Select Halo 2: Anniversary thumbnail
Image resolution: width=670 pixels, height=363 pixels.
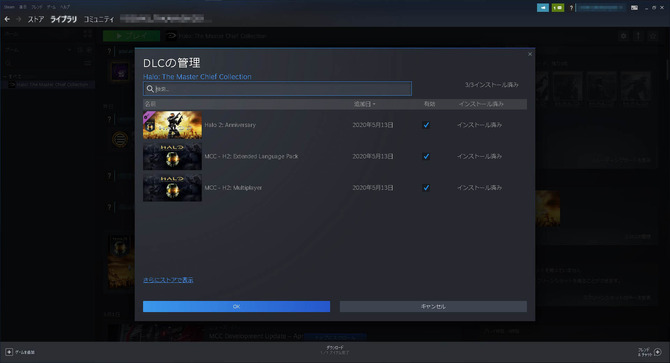tap(172, 125)
